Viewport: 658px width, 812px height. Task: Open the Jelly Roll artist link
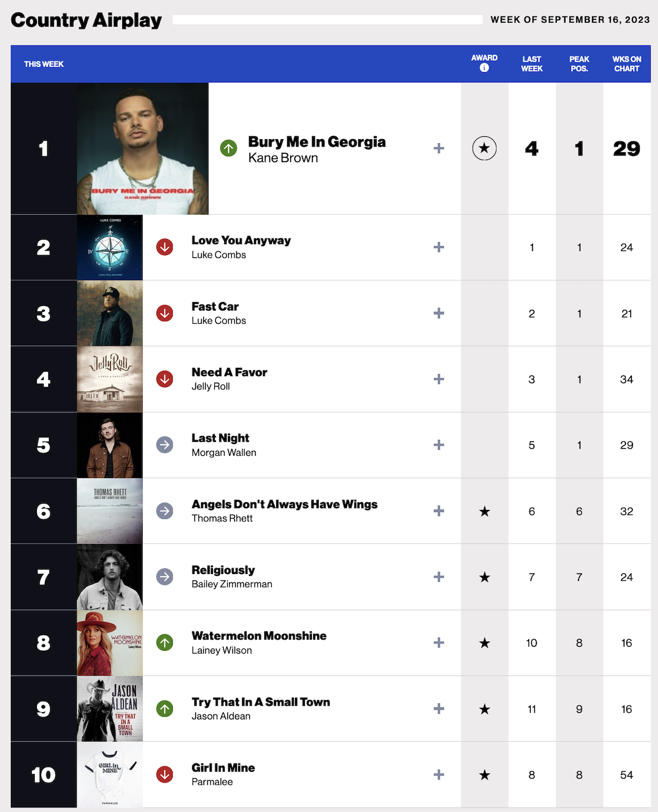211,386
